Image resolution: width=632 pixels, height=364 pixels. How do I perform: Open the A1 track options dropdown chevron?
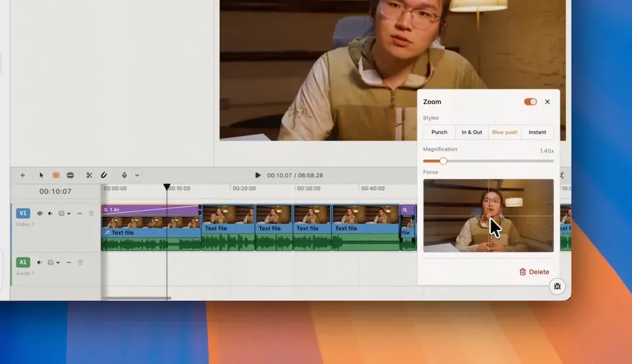tap(58, 263)
